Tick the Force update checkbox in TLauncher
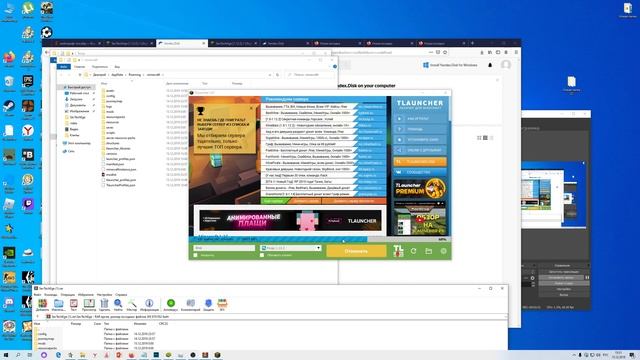Image resolution: width=640 pixels, height=360 pixels. click(x=262, y=255)
